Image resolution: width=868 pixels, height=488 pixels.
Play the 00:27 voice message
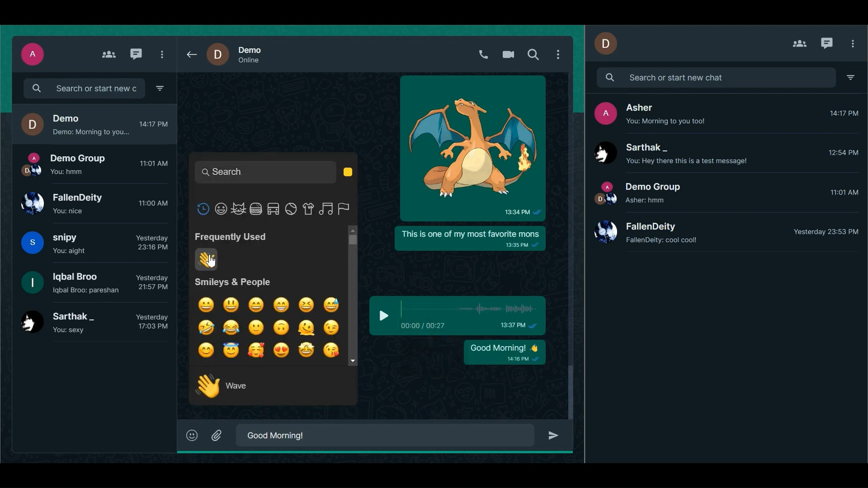384,316
